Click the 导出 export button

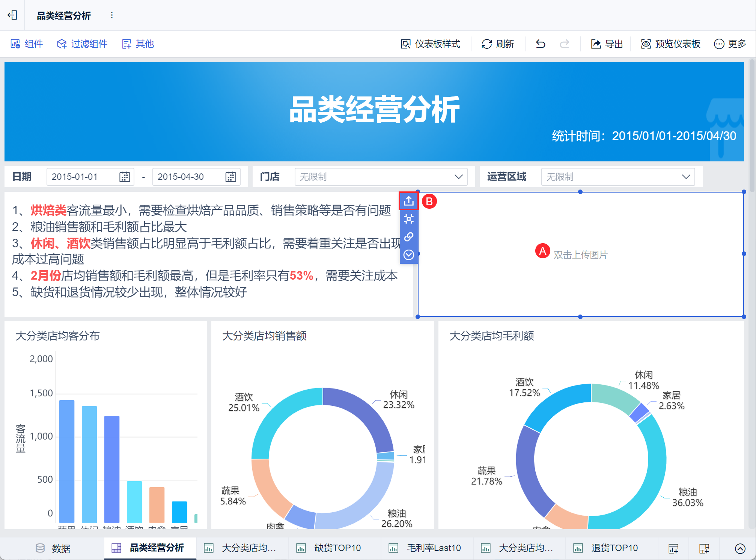coord(607,44)
